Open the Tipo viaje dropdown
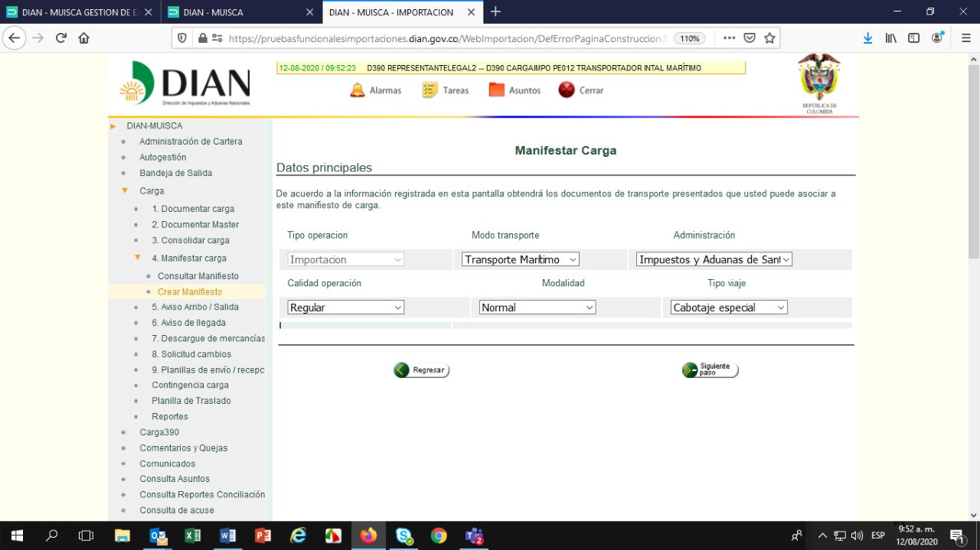The width and height of the screenshot is (980, 550). click(x=728, y=308)
